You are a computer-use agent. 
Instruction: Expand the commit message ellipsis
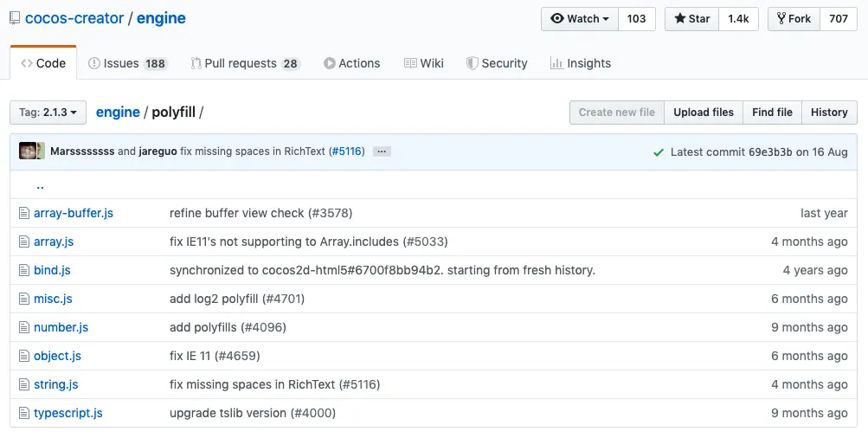coord(382,151)
